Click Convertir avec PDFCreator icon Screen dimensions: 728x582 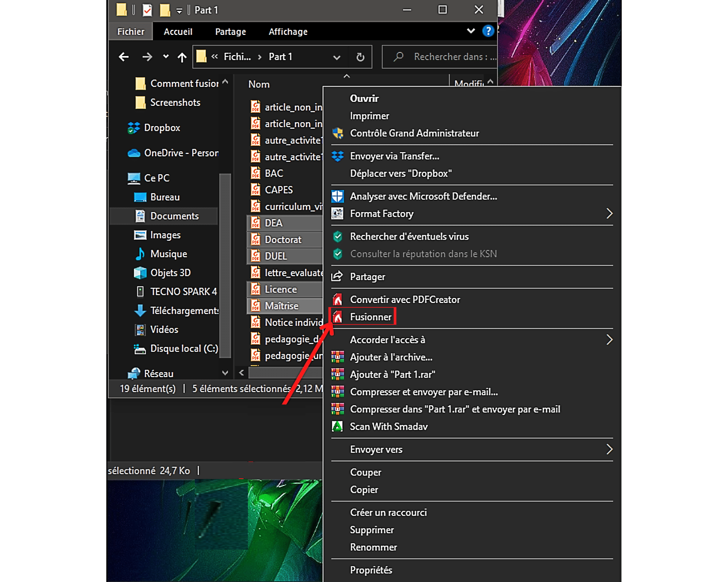pyautogui.click(x=338, y=300)
